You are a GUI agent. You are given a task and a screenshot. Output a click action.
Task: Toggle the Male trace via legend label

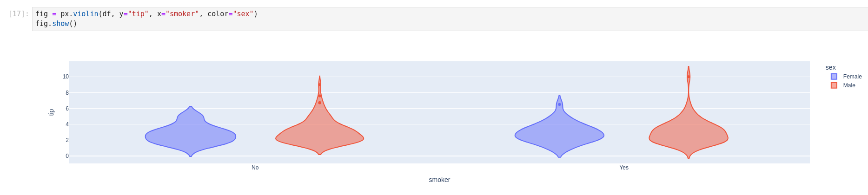849,85
